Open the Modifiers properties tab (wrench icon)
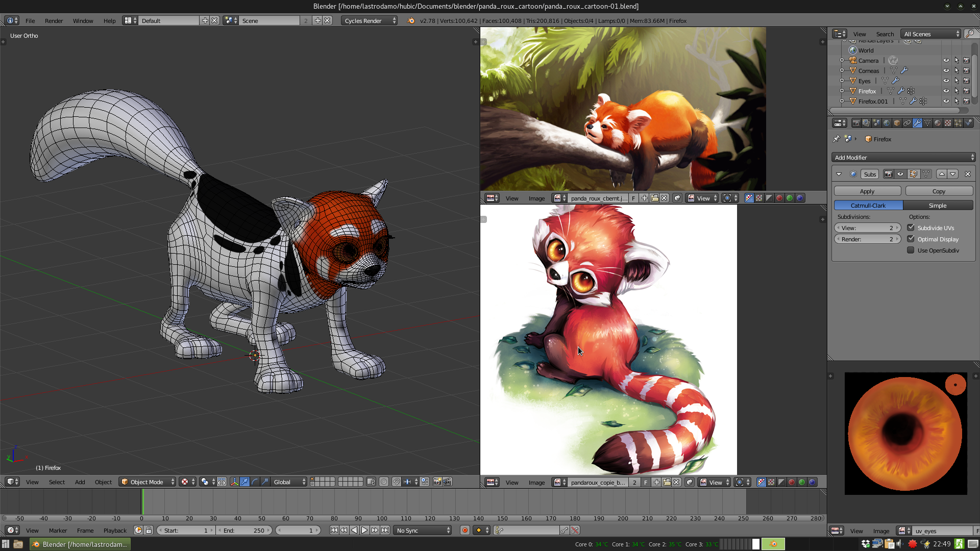 coord(917,123)
